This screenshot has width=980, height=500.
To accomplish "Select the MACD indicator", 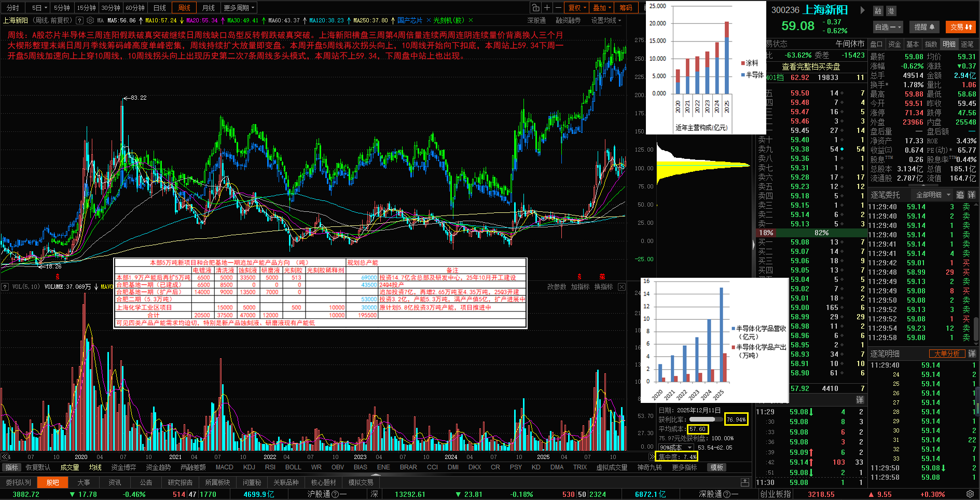I will [x=225, y=467].
